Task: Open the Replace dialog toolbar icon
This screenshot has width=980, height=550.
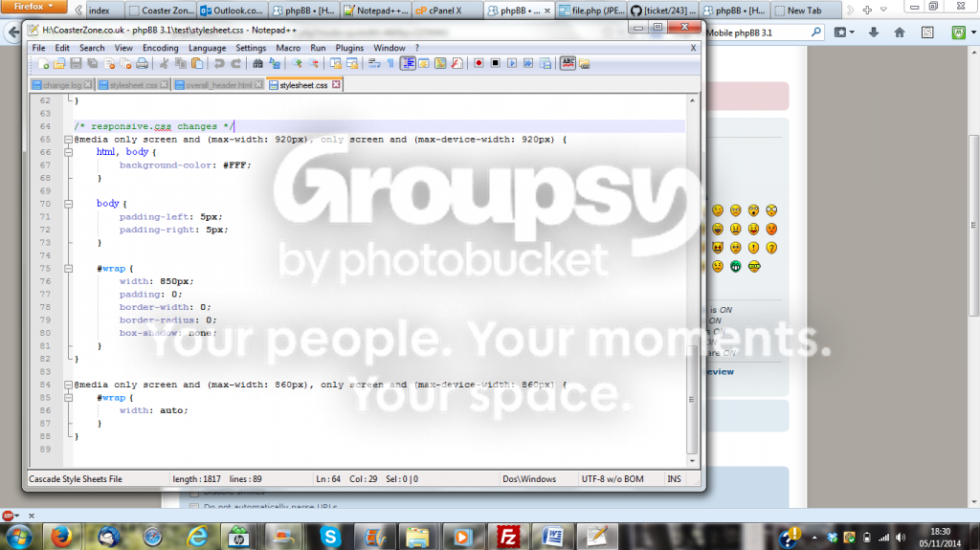Action: tap(275, 64)
